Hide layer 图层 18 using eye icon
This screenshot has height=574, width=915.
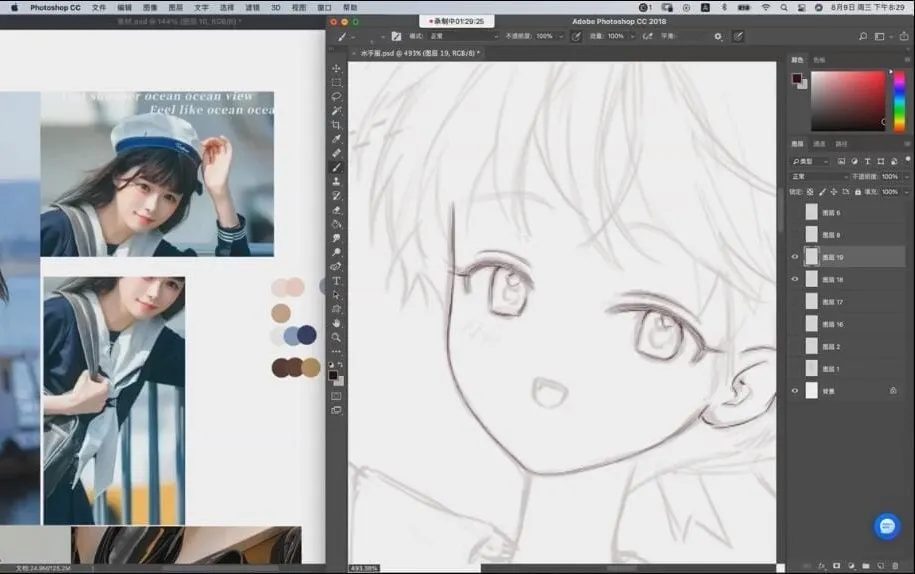[x=795, y=280]
